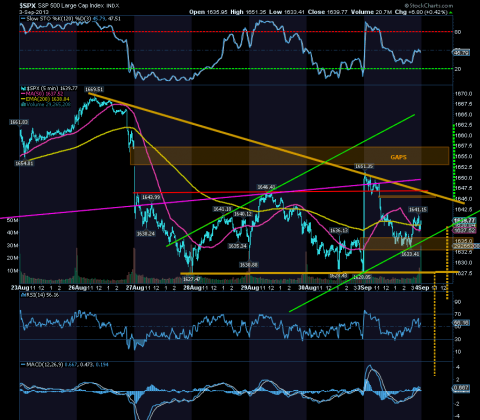Click the 1641.15 price label
Screen dimensions: 480x420
(418, 209)
